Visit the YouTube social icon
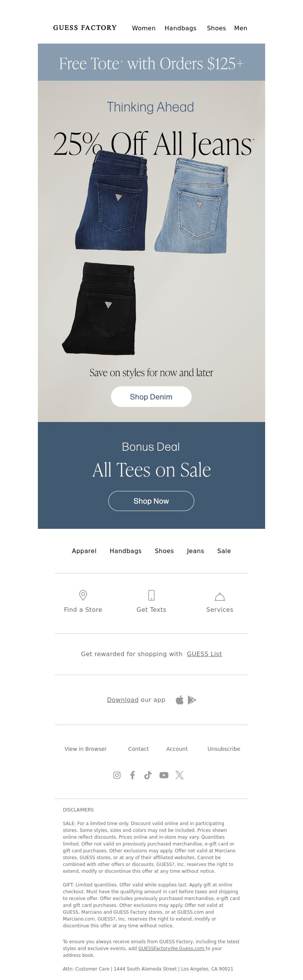This screenshot has width=303, height=980. coord(164,775)
